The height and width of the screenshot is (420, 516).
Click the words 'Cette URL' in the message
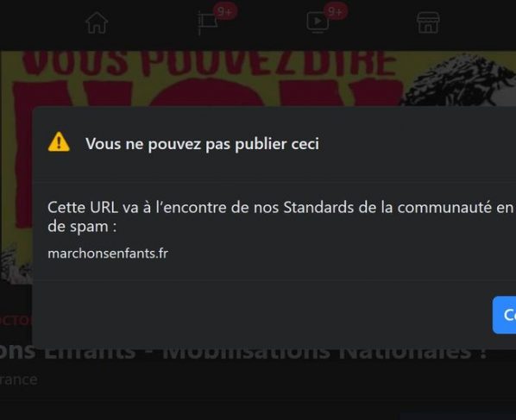(83, 208)
